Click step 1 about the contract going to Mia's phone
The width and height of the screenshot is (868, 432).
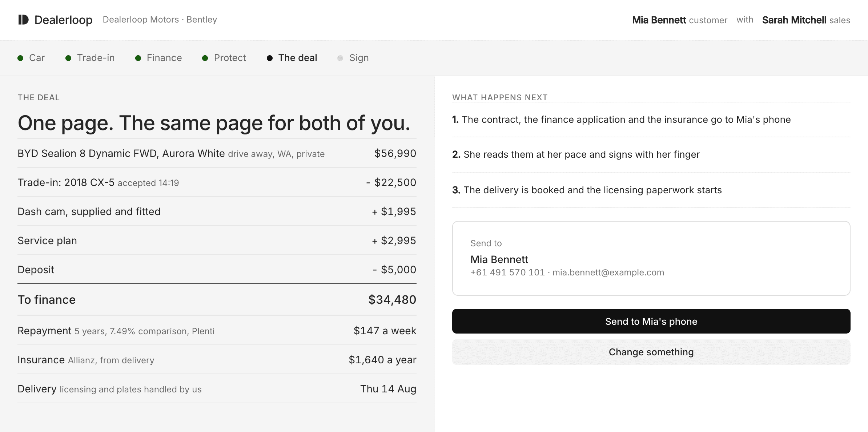point(651,120)
